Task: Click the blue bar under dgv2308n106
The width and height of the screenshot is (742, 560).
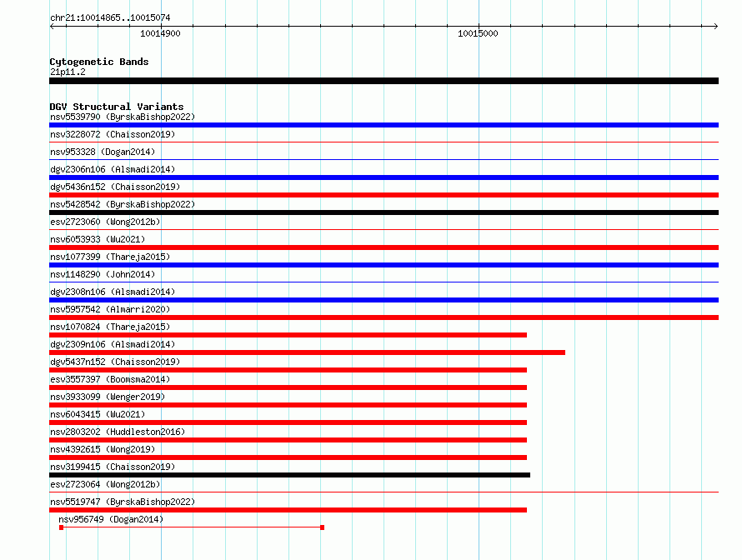Action: point(384,300)
